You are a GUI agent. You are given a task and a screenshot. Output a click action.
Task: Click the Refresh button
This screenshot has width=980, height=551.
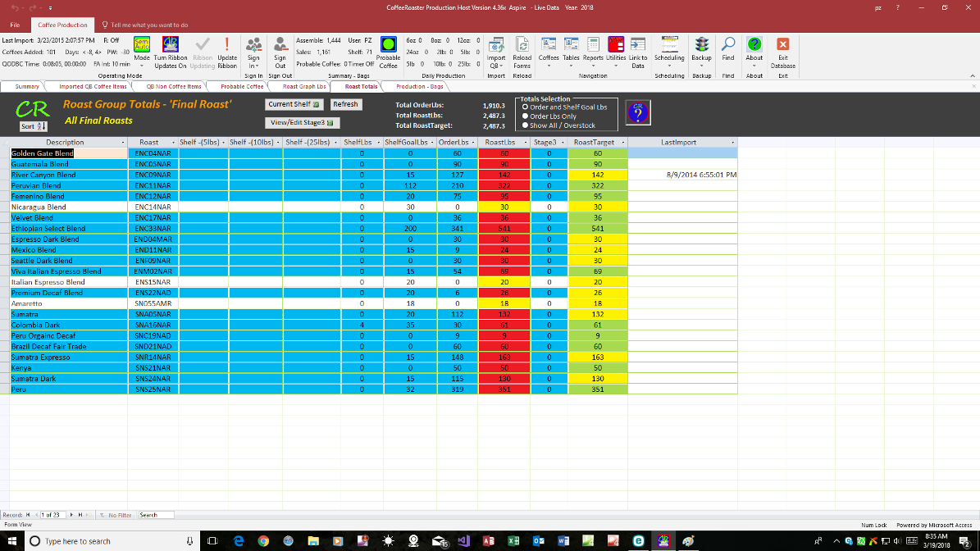click(345, 104)
